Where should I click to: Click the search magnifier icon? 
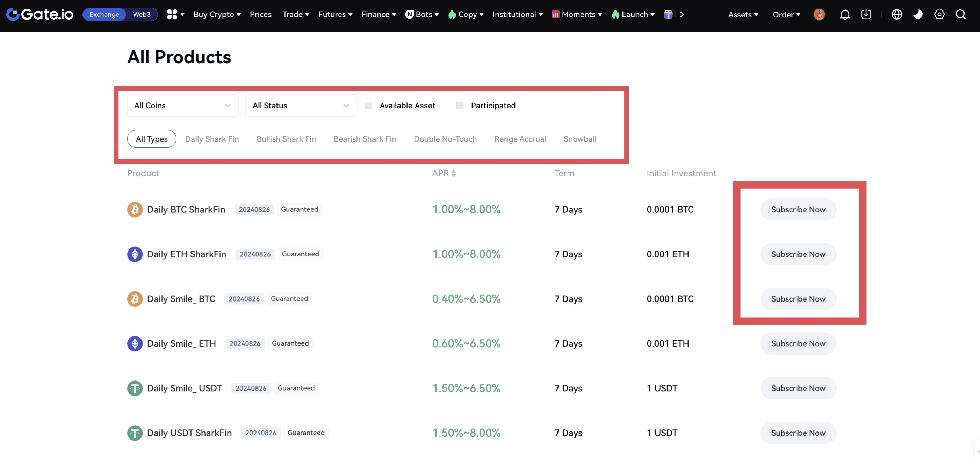point(960,14)
